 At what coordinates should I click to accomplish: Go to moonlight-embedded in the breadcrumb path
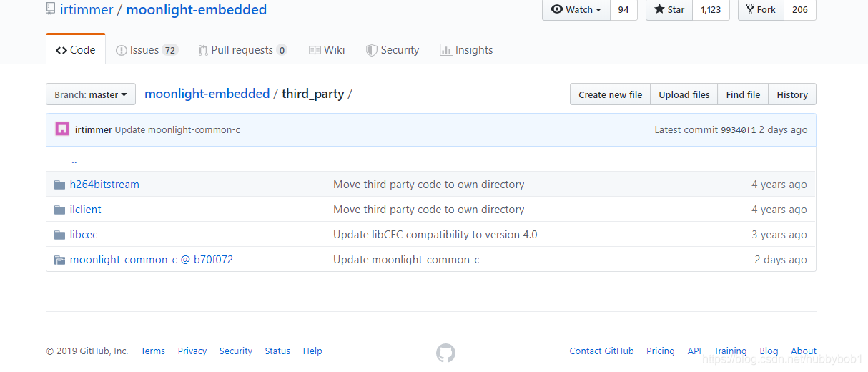(x=207, y=94)
